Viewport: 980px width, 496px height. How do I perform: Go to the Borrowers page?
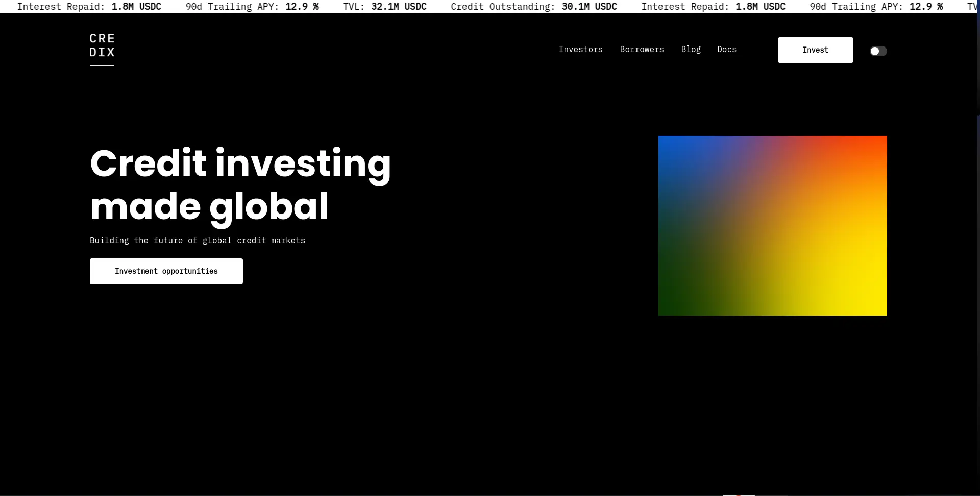pos(642,50)
